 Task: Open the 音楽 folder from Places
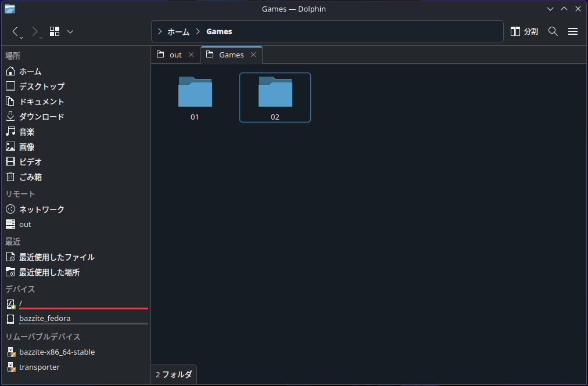pos(26,131)
